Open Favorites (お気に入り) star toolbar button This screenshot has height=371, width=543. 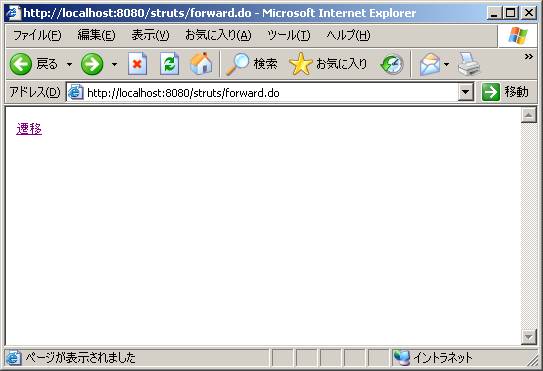(328, 64)
